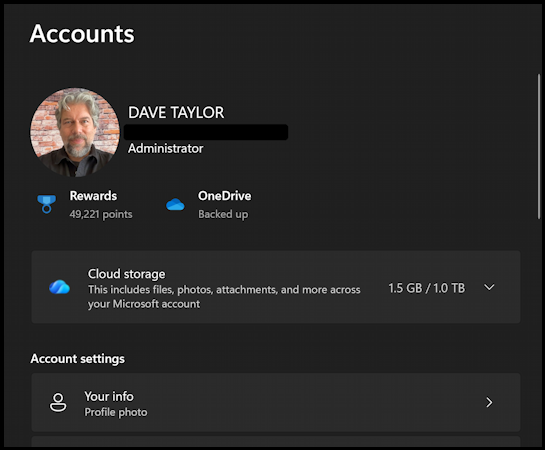Viewport: 545px width, 450px height.
Task: Click the Administrator label
Action: click(x=165, y=148)
